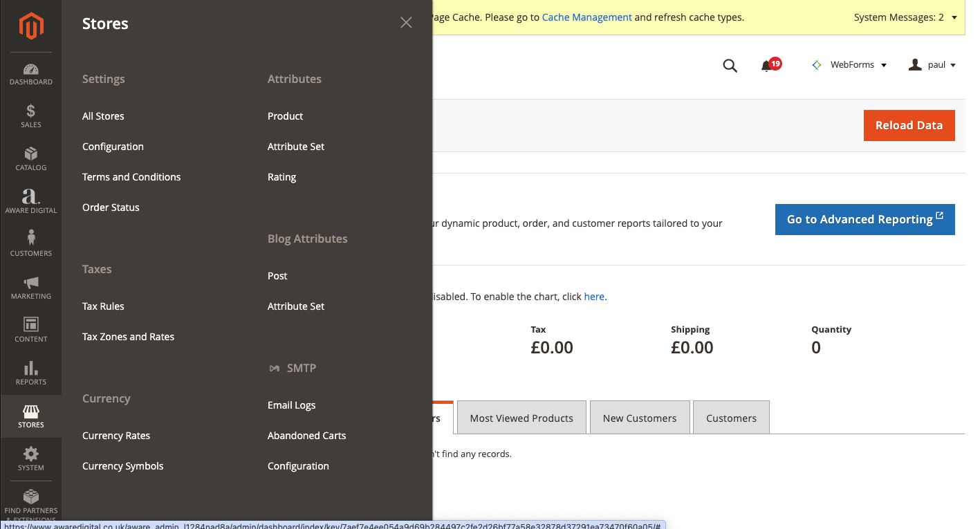Click the Magento logo icon
Screen dimensions: 980x529
[31, 26]
